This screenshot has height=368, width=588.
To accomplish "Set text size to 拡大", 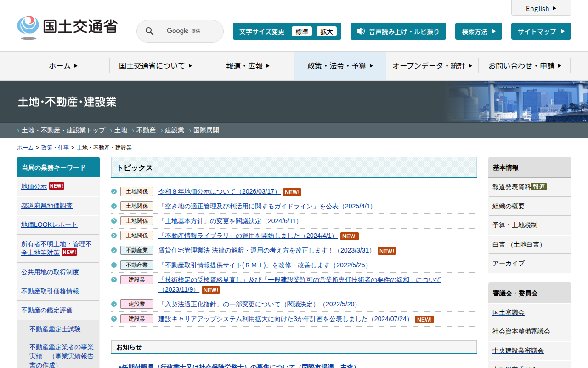I will click(x=327, y=31).
